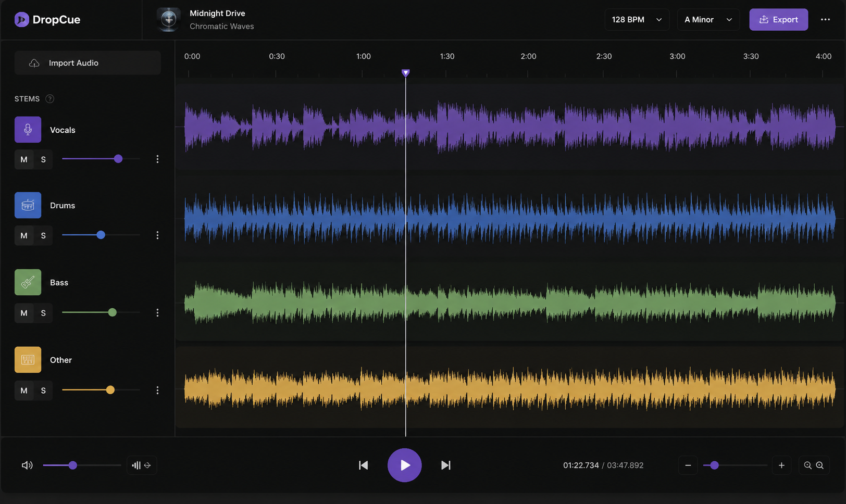Click the blue Drums waveform

[x=510, y=218]
